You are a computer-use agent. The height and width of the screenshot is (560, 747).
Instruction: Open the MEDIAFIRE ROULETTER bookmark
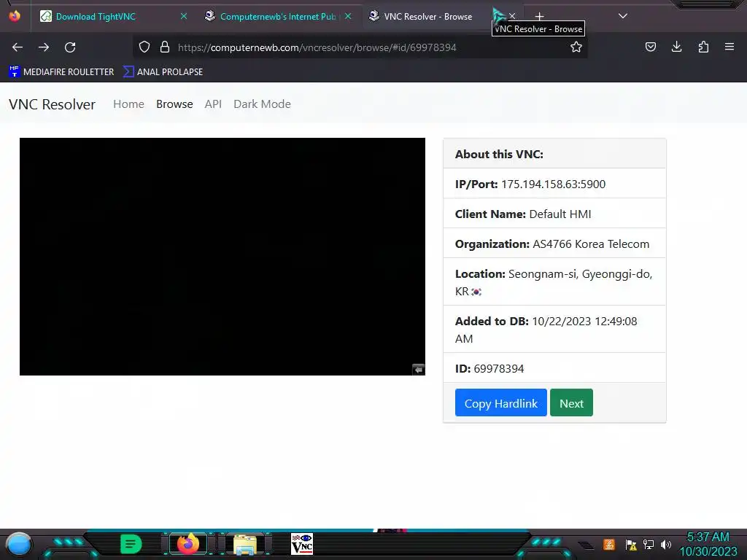coord(61,72)
